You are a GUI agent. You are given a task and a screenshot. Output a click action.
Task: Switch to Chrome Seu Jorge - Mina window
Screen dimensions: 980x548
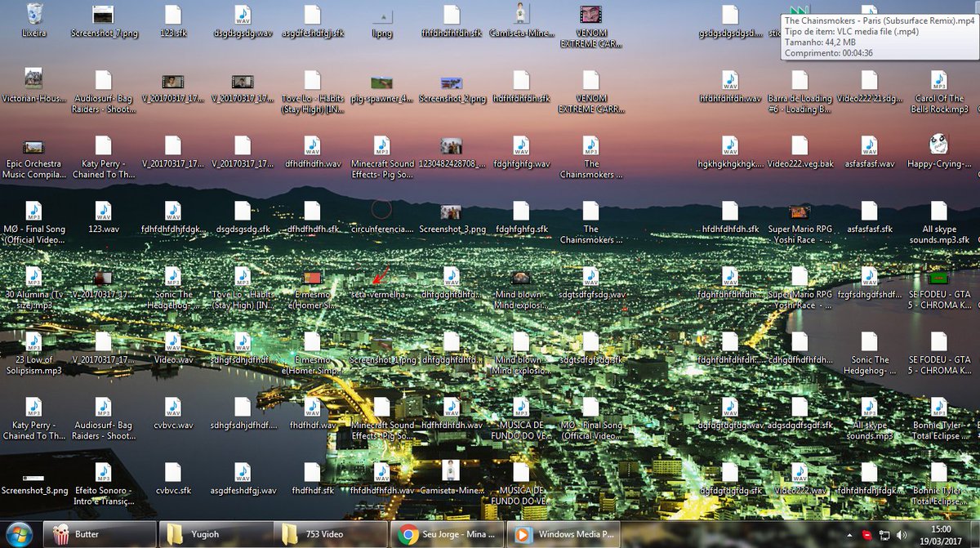click(x=448, y=535)
